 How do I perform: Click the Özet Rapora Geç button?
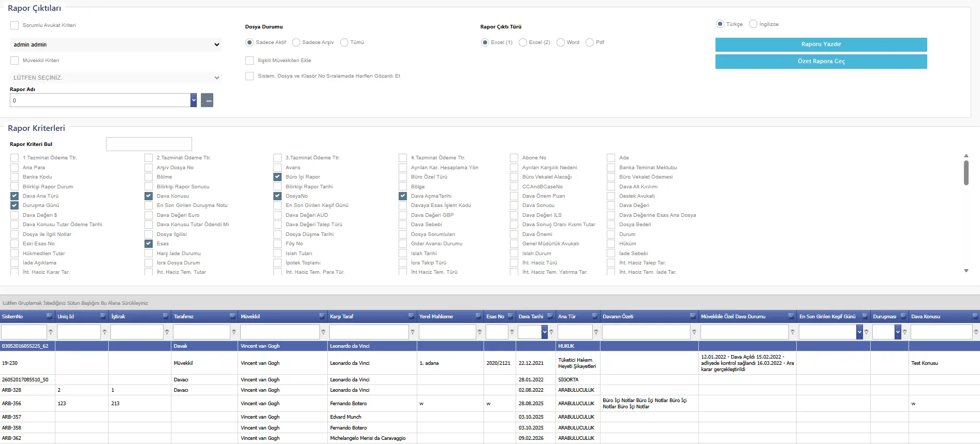pos(821,62)
